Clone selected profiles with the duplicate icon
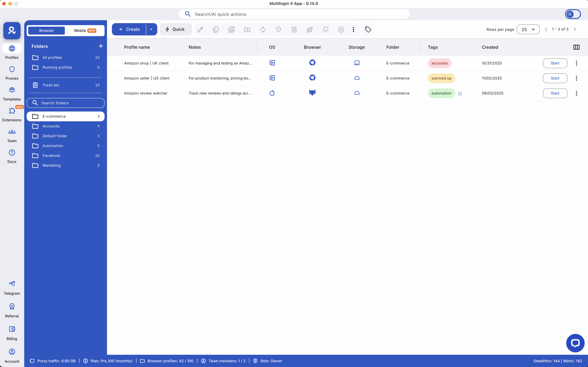The height and width of the screenshot is (367, 588). click(216, 29)
